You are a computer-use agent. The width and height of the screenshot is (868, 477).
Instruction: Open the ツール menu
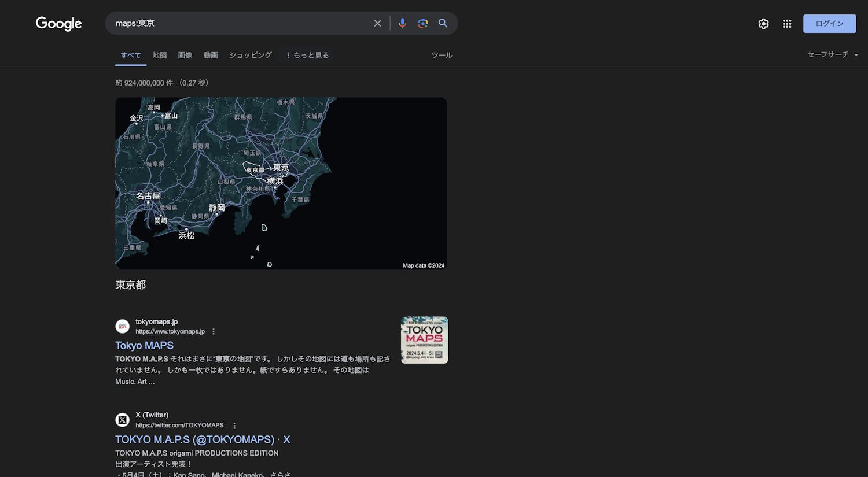coord(442,55)
